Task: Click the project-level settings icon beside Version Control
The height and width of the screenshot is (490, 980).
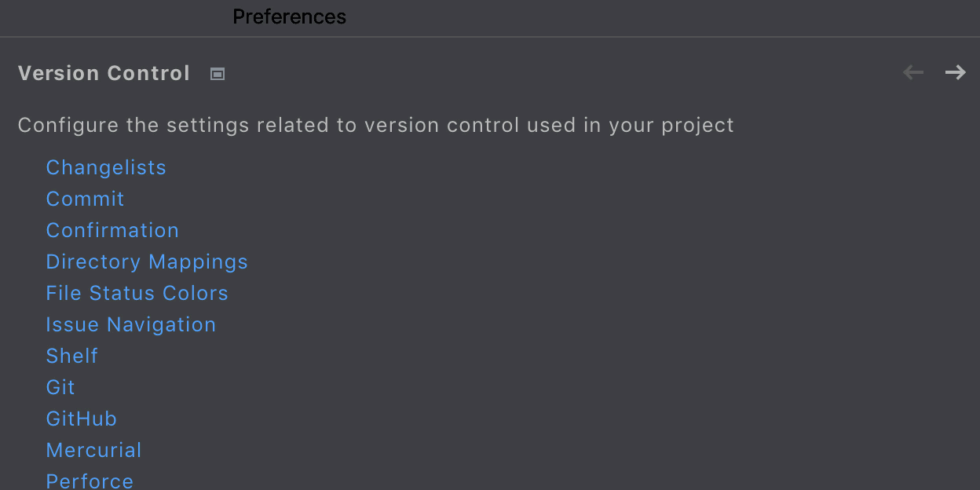Action: [218, 74]
